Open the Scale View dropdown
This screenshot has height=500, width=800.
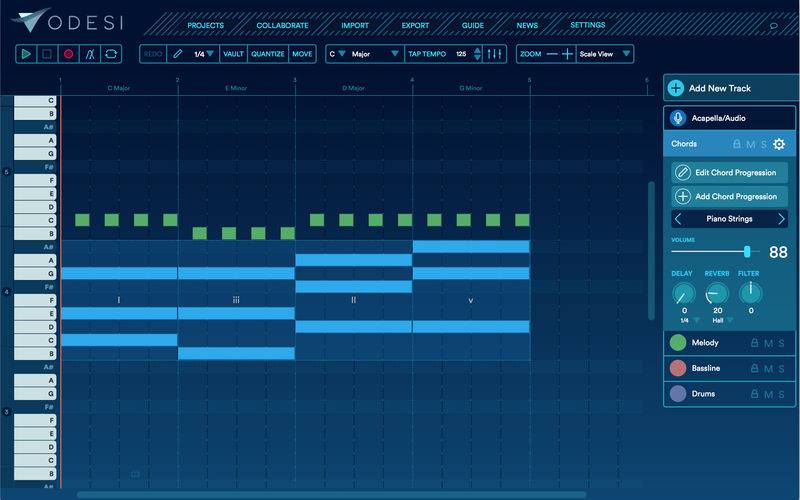pos(605,54)
